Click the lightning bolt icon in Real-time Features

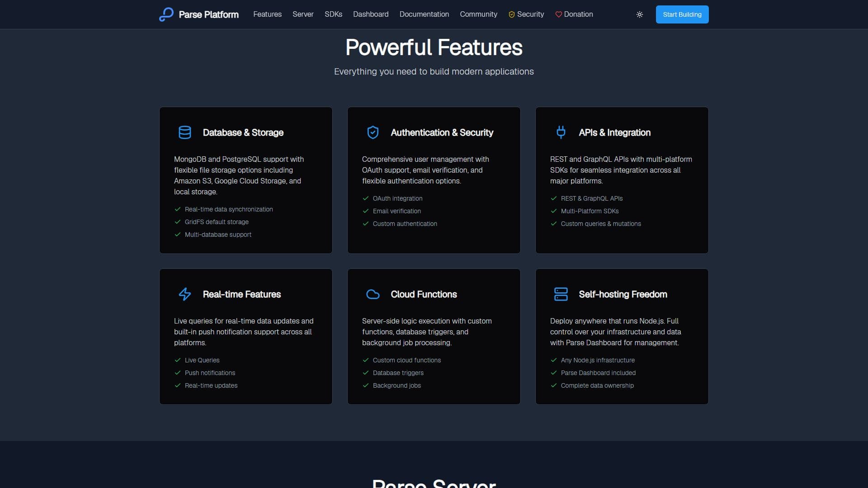point(185,294)
